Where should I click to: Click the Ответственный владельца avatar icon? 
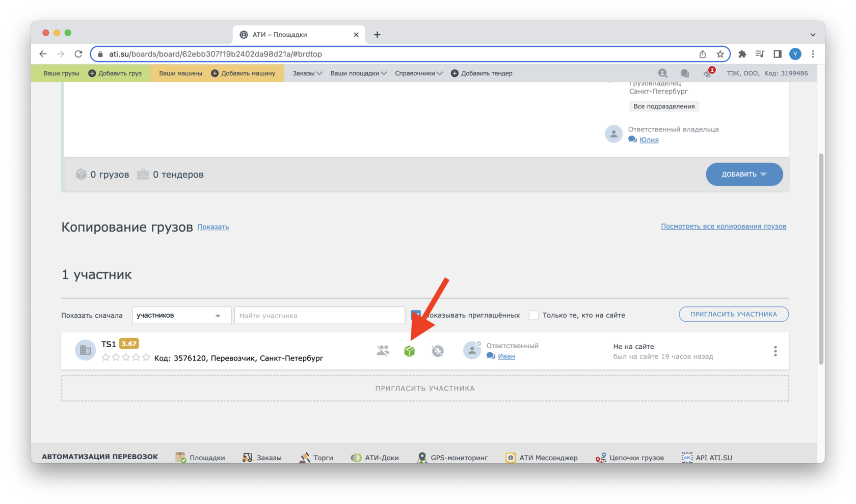pos(613,134)
